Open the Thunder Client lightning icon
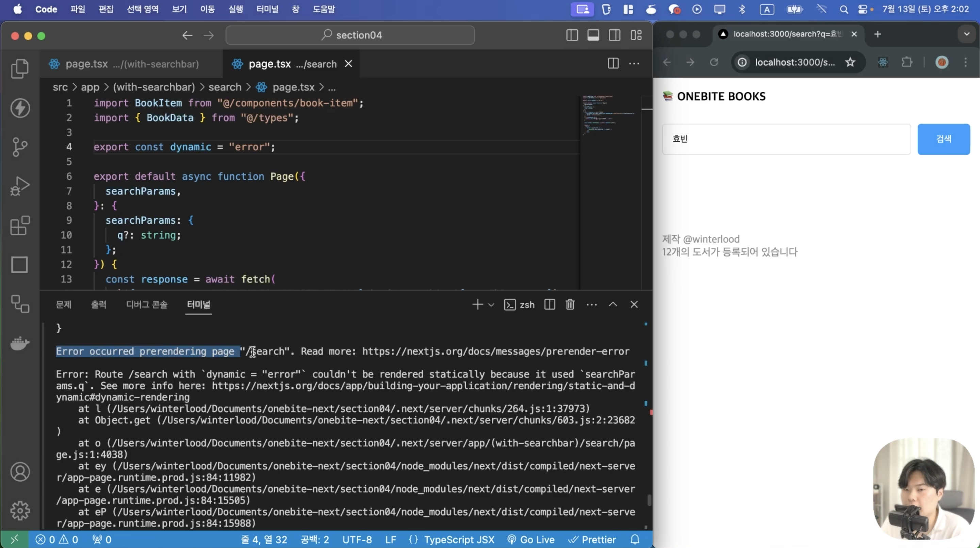The height and width of the screenshot is (548, 980). 20,108
